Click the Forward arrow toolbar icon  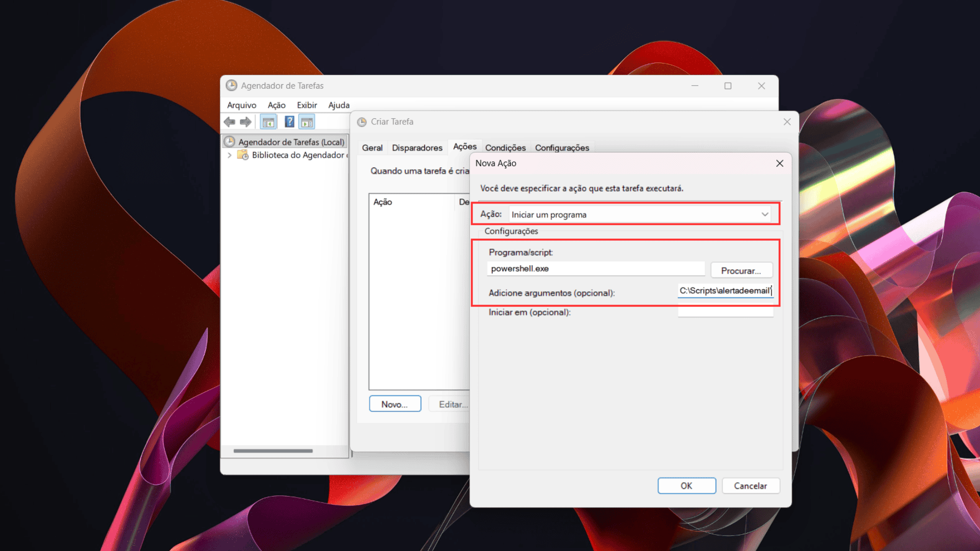[246, 122]
